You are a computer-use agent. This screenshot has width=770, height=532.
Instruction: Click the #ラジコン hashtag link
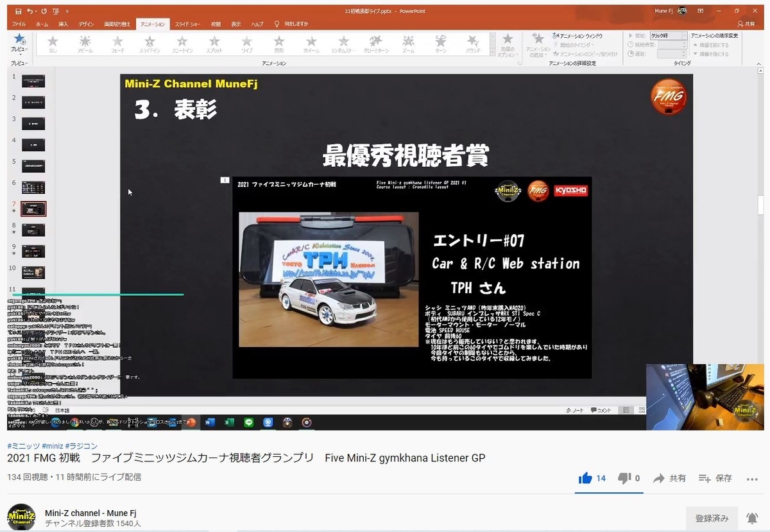pyautogui.click(x=81, y=446)
